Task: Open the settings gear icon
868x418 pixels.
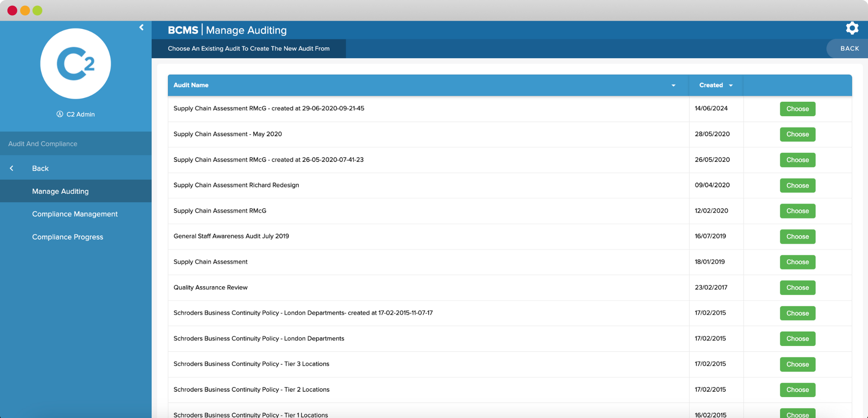Action: click(x=852, y=28)
